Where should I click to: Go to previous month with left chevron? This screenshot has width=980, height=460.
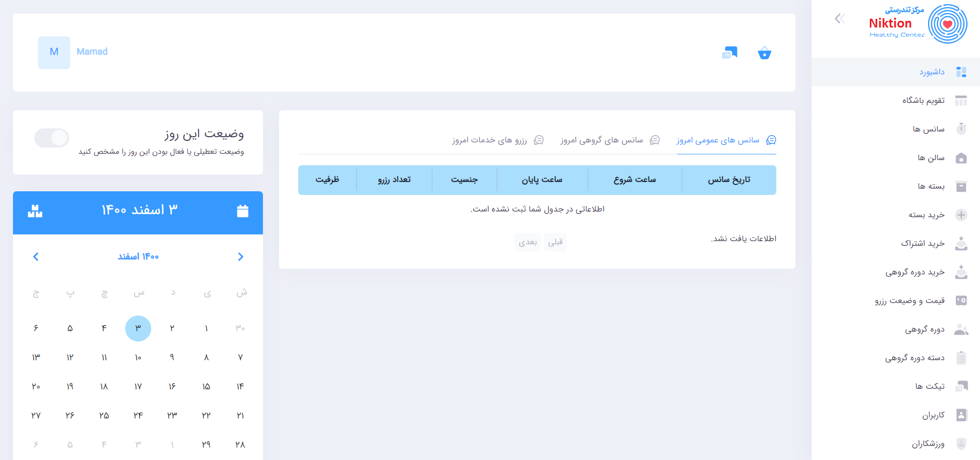click(x=36, y=257)
